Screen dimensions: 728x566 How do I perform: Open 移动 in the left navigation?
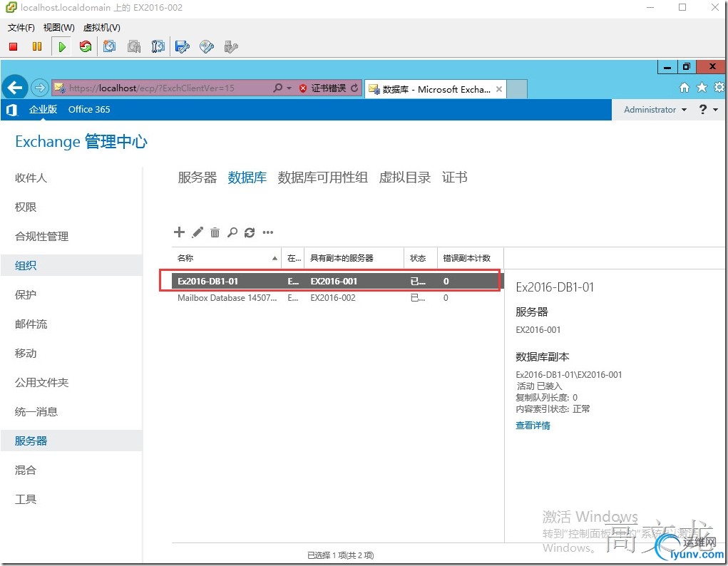click(x=26, y=354)
